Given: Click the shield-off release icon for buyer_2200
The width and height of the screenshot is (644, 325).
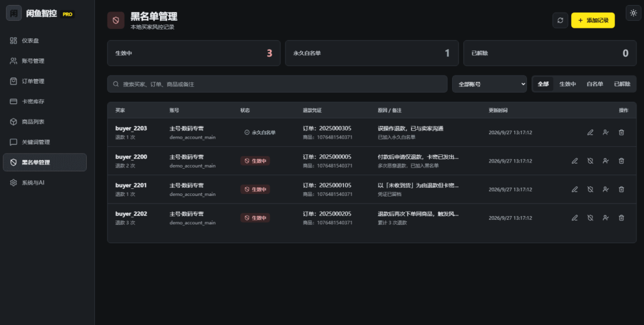Looking at the screenshot, I should 590,161.
